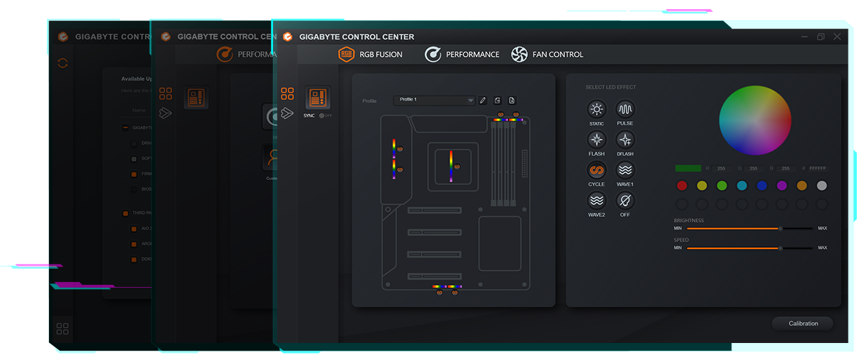Open the dashboard grid icon in front sidebar
This screenshot has height=364, width=868.
287,93
